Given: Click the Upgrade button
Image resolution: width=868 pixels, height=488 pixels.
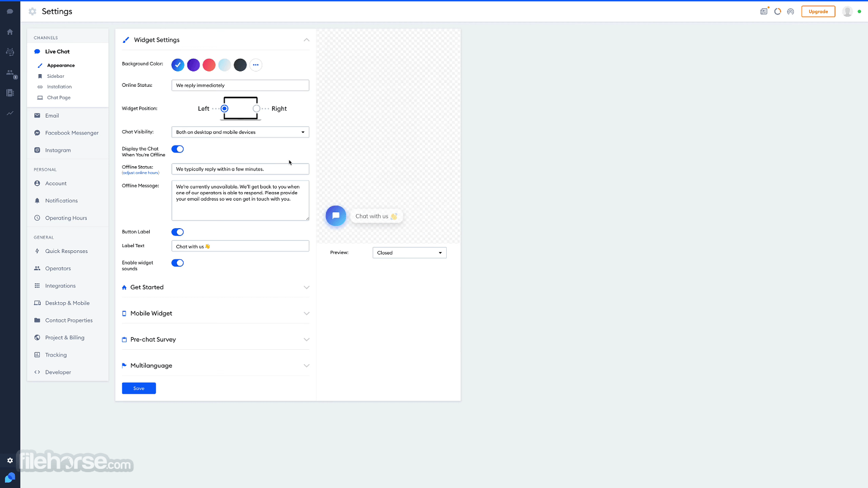Looking at the screenshot, I should [818, 11].
